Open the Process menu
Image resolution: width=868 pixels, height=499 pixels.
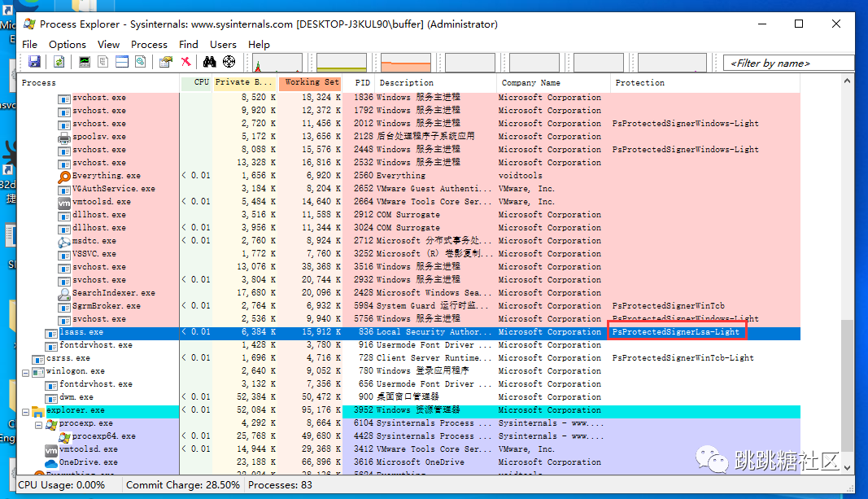149,44
